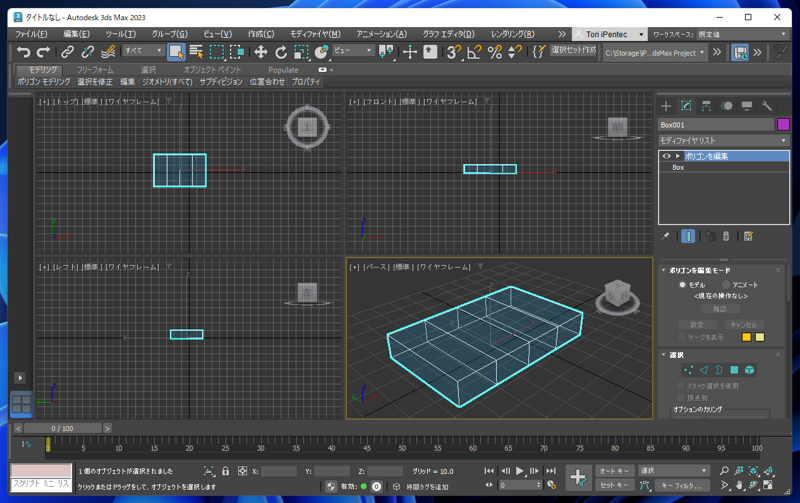Screen dimensions: 800x503
Task: Click the Undo arrow icon
Action: pyautogui.click(x=23, y=52)
